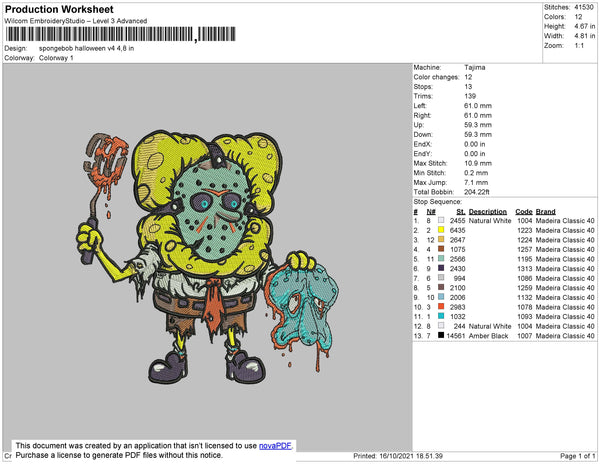Click the Brand column header
Viewport: 600px width, 464px height.
point(545,212)
